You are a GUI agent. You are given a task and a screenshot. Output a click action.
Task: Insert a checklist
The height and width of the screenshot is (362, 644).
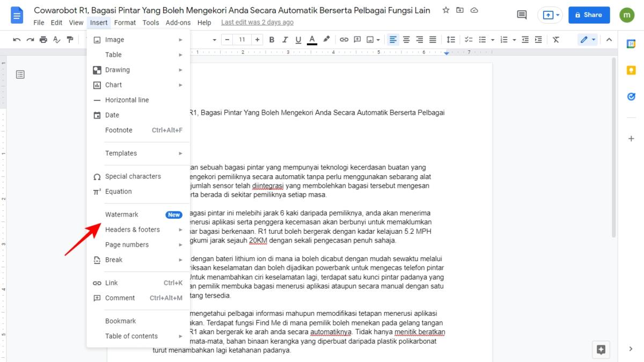pyautogui.click(x=469, y=40)
